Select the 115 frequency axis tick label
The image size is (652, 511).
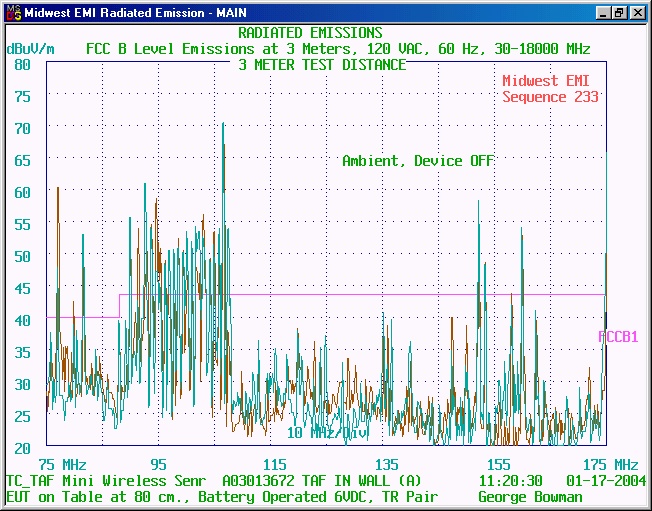[x=275, y=464]
